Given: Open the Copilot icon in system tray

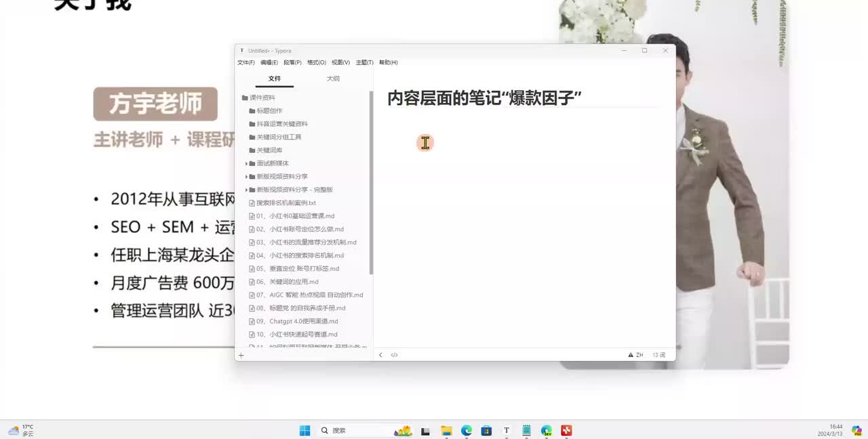Looking at the screenshot, I should [856, 430].
